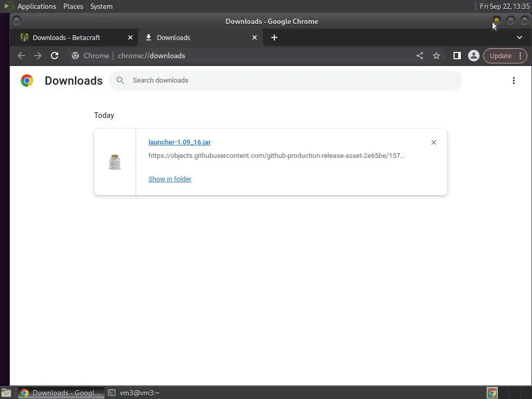Screen dimensions: 532x399
Task: Remove launcher-1.09_16.jar from the list
Action: click(434, 142)
